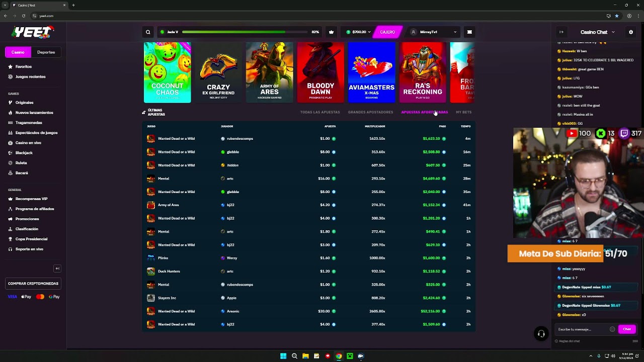Open Crazy Ex Girlfriend game thumbnail

tap(219, 72)
